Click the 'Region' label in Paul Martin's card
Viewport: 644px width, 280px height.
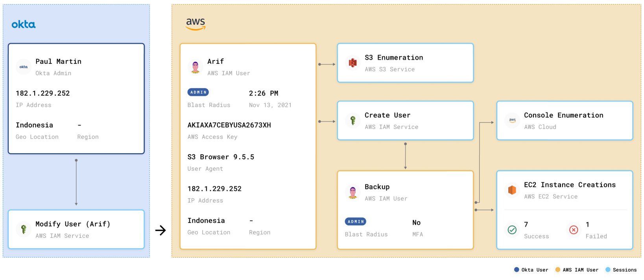pyautogui.click(x=88, y=137)
